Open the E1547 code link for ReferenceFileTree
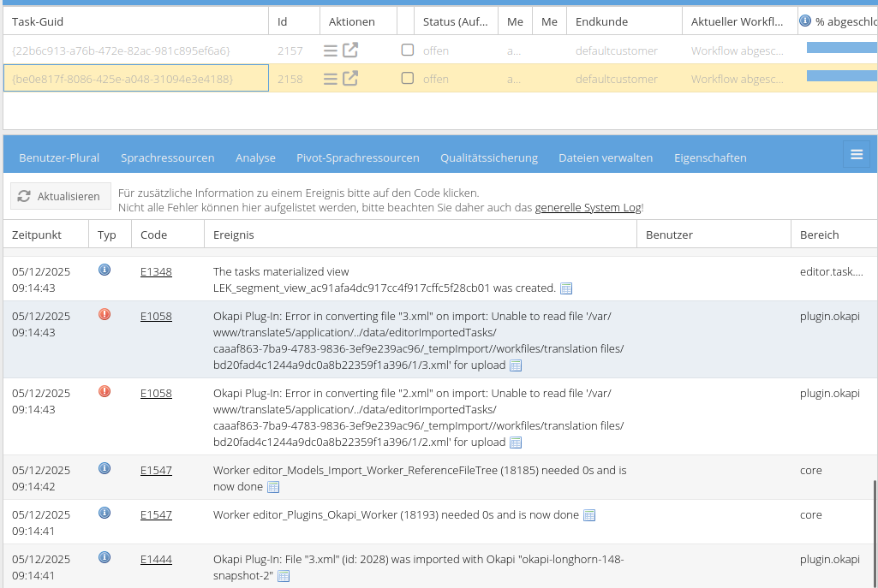The height and width of the screenshot is (588, 878). click(156, 470)
